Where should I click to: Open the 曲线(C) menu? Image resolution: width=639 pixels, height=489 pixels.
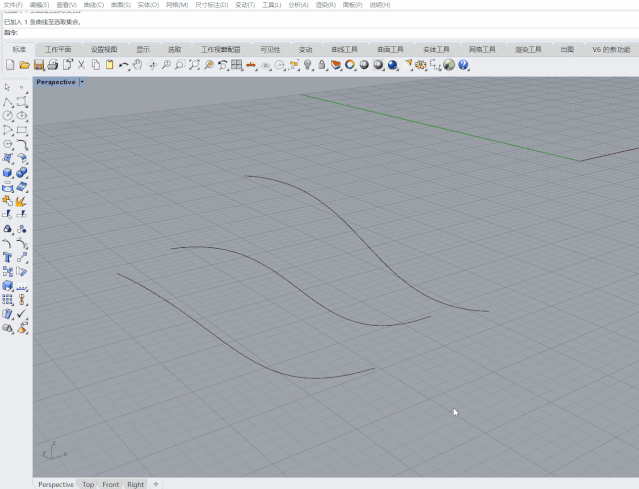[94, 5]
